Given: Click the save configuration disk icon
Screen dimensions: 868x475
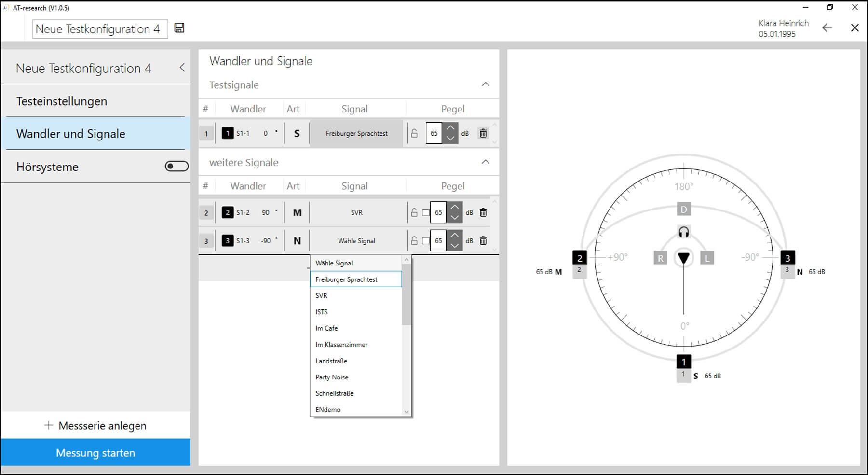Looking at the screenshot, I should click(x=179, y=28).
